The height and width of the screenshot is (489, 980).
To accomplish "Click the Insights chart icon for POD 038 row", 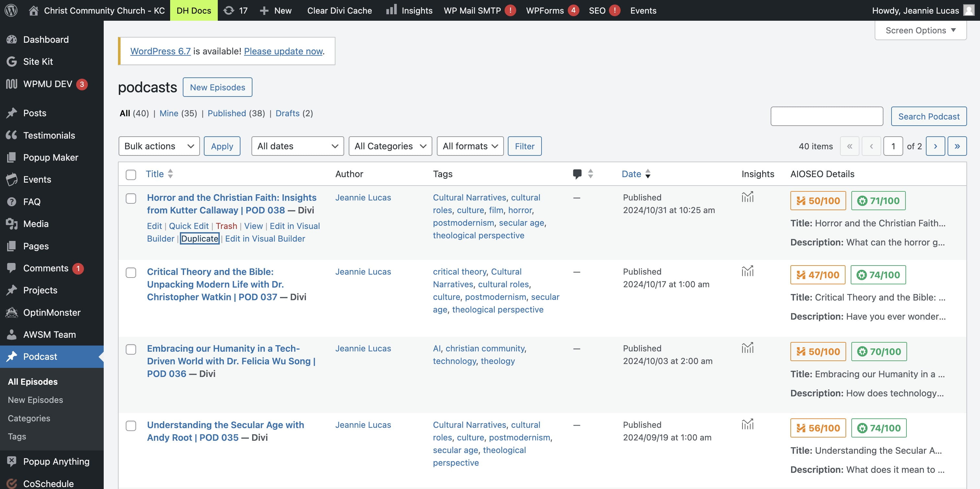I will [747, 197].
